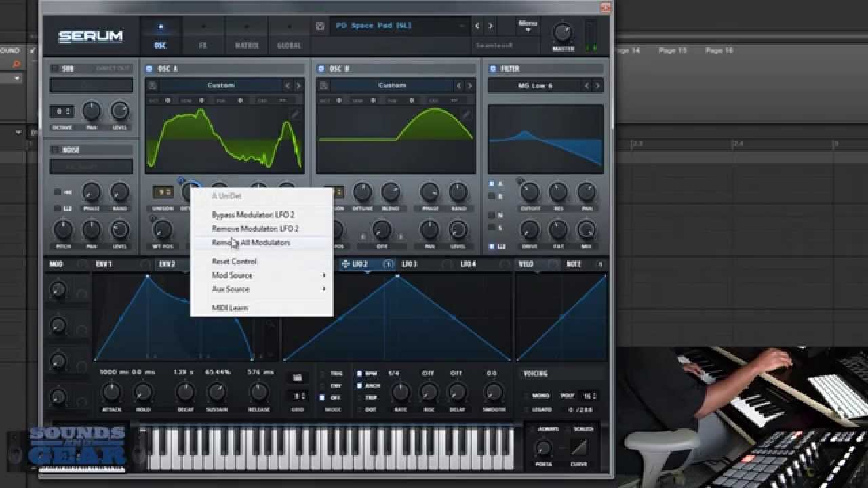The image size is (868, 488).
Task: Click the OSC A WT POS knob
Action: click(x=163, y=230)
